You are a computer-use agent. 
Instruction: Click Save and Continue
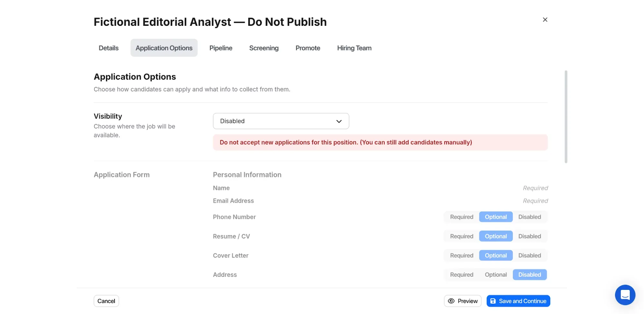coord(518,301)
